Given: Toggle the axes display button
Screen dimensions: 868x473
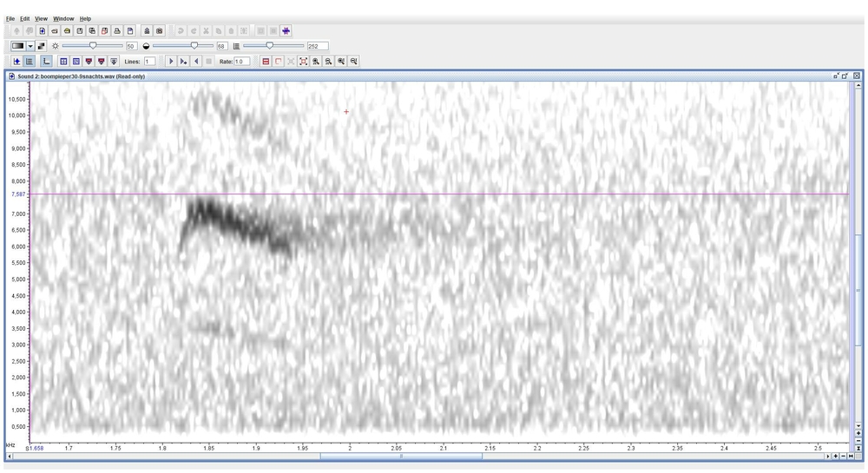Looking at the screenshot, I should (46, 62).
